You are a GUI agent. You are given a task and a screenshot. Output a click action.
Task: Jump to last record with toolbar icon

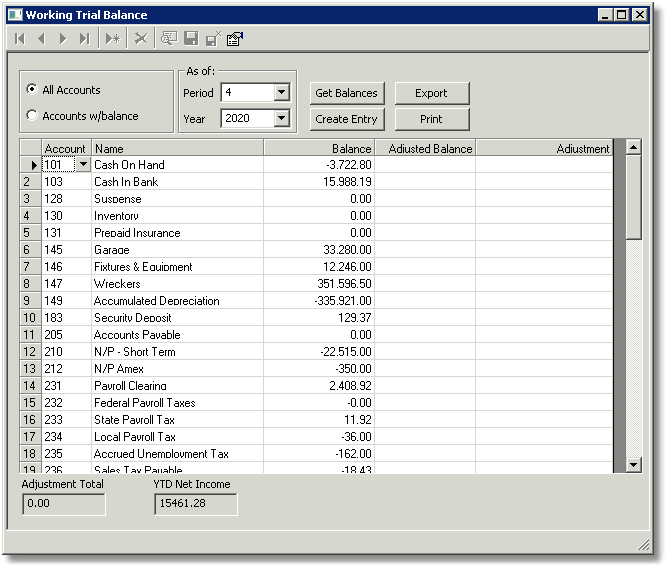click(84, 39)
